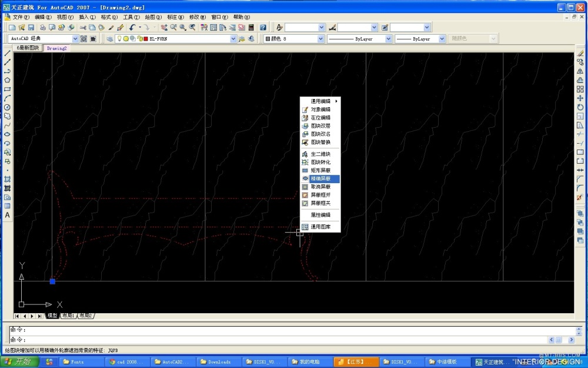This screenshot has width=588, height=368.
Task: Open the 帮助 menu
Action: (242, 17)
